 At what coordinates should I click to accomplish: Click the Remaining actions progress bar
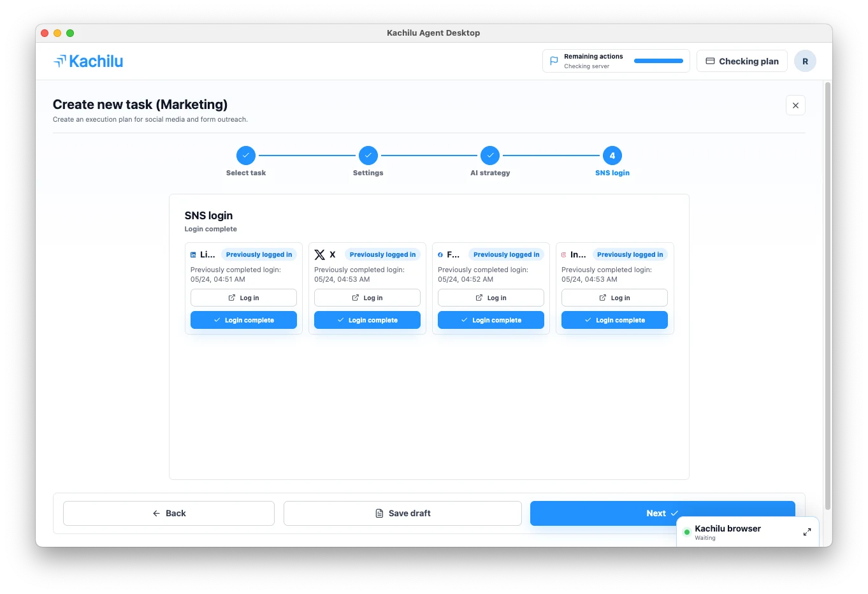click(658, 61)
